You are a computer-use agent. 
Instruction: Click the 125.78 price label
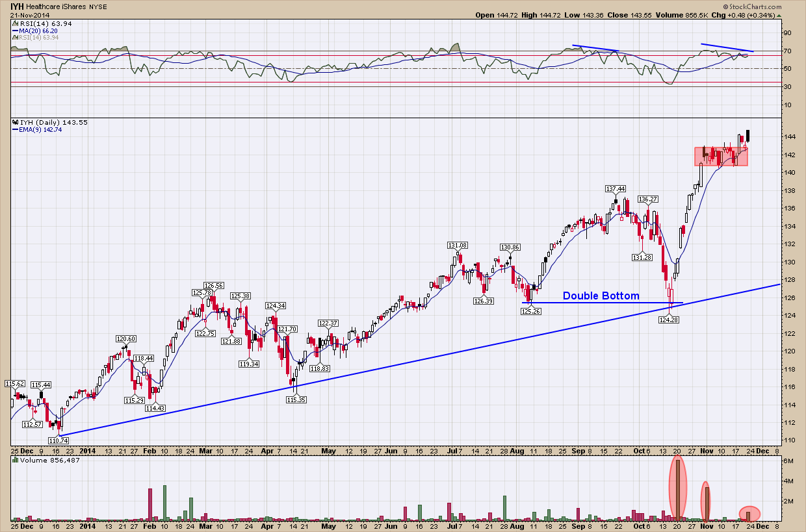click(201, 293)
